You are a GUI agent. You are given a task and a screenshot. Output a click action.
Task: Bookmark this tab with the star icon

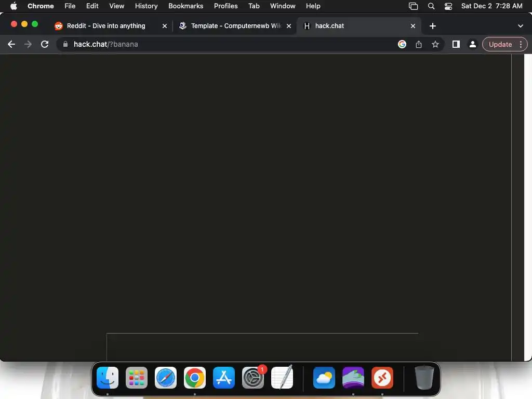[435, 44]
